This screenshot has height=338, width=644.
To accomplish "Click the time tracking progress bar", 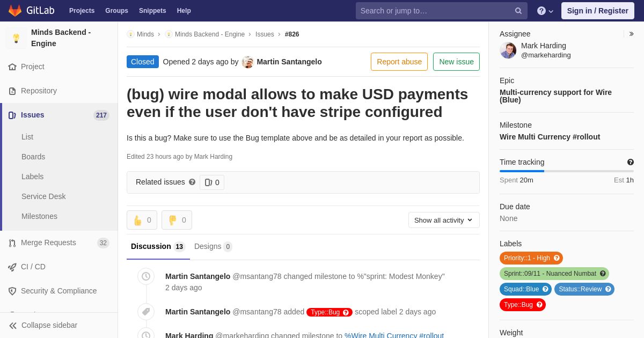I will (567, 171).
